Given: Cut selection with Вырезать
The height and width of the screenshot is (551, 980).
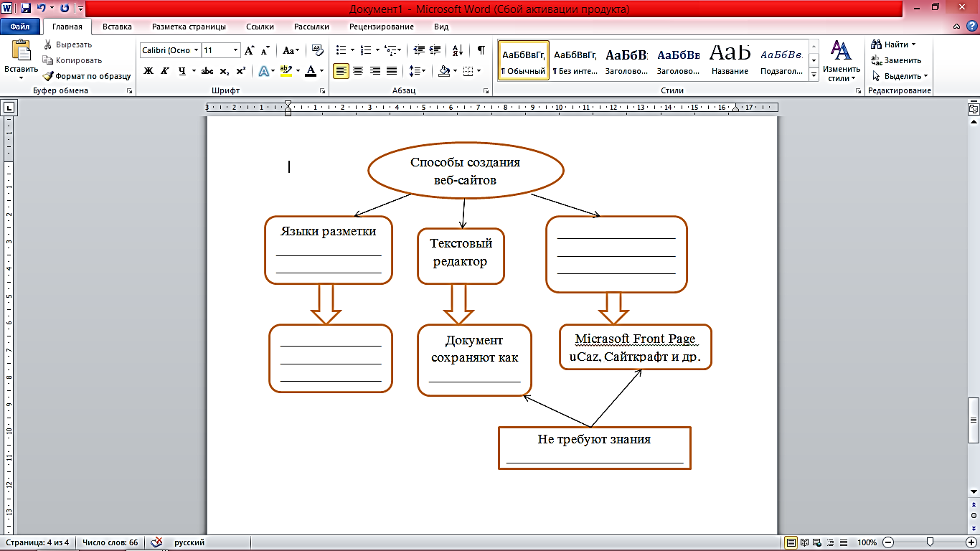Looking at the screenshot, I should [67, 44].
